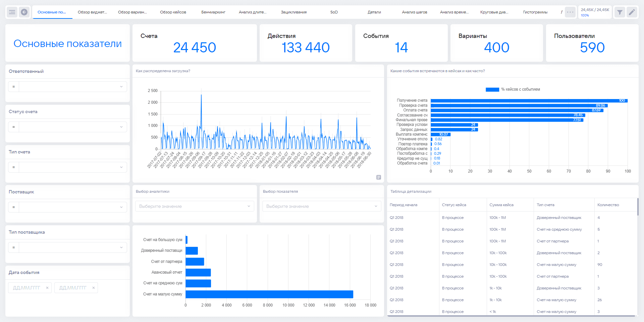Click the equals operator for Поставщик filter
This screenshot has width=644, height=322.
pos(14,207)
